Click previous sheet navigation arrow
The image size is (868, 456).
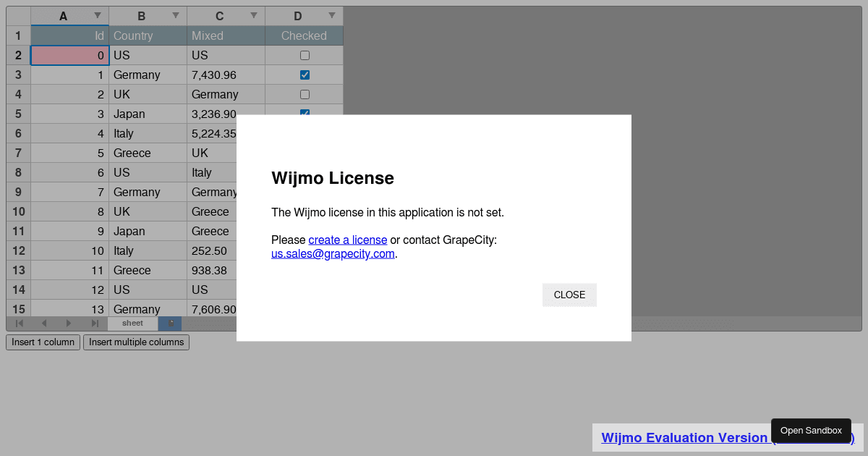point(44,324)
